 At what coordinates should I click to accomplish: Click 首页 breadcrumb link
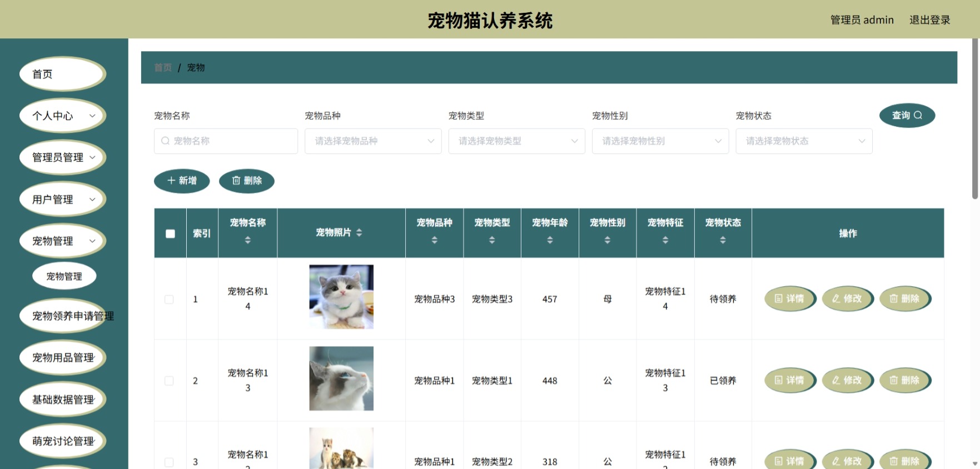click(163, 67)
